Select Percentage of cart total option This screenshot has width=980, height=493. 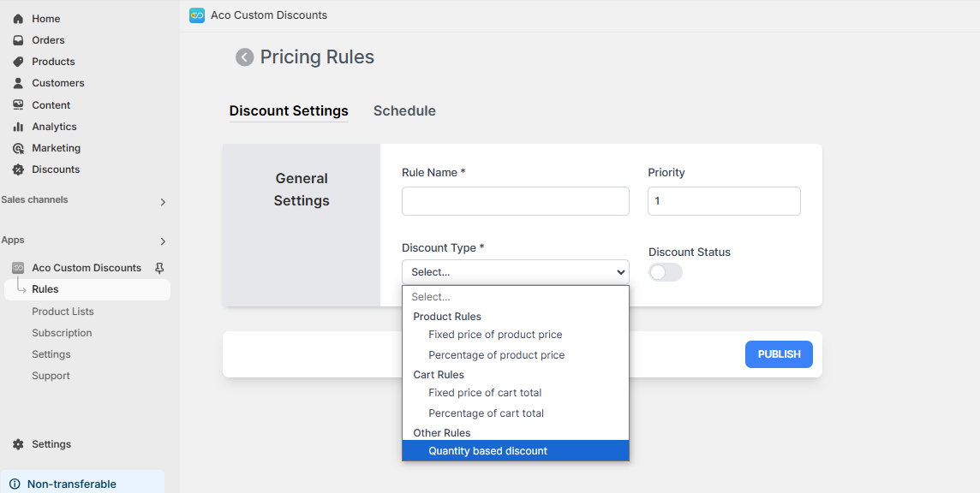487,413
